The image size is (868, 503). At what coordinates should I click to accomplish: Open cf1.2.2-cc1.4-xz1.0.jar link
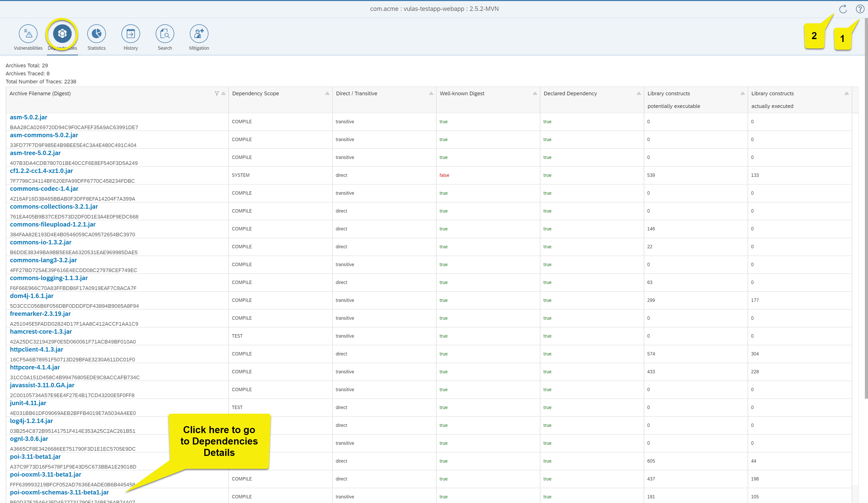click(41, 171)
